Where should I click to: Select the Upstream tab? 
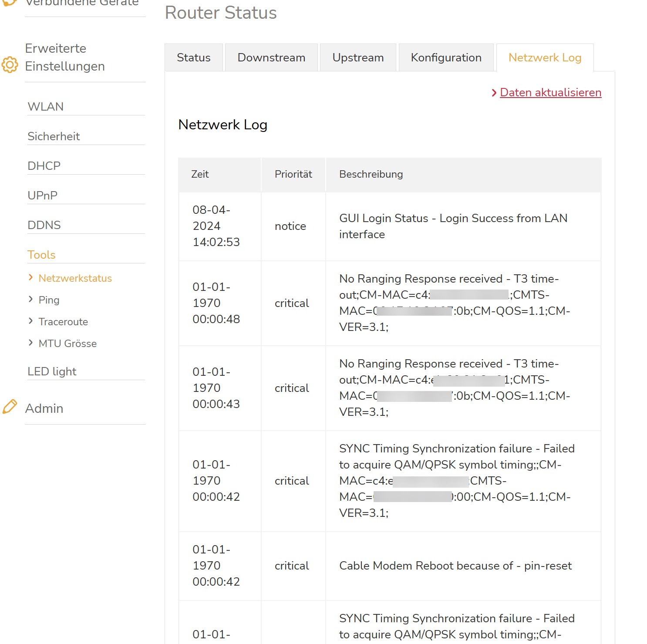click(357, 57)
